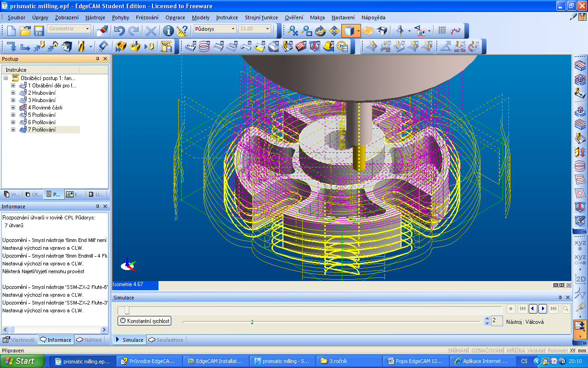This screenshot has width=588, height=368.
Task: Increase the simulation speed value stepper
Action: (x=487, y=319)
